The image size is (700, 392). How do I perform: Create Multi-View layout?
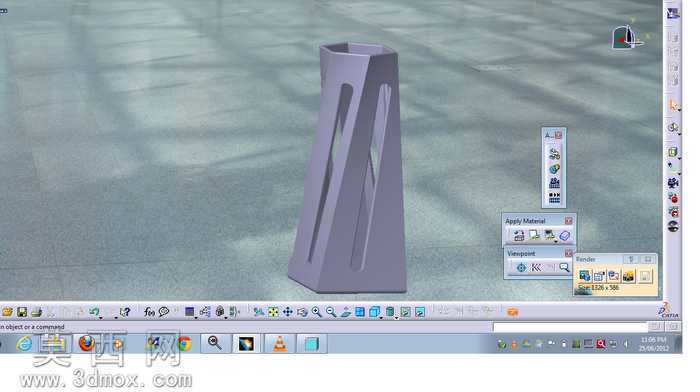tap(360, 312)
